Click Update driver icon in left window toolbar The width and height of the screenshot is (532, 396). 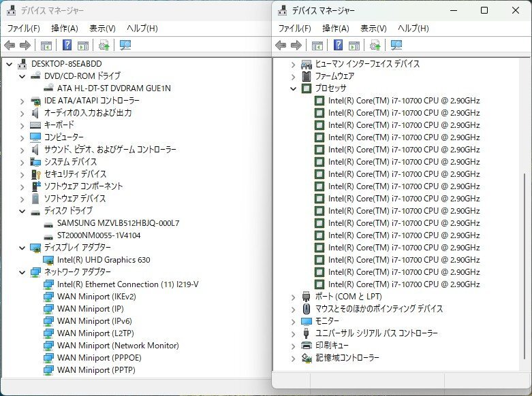[x=104, y=45]
